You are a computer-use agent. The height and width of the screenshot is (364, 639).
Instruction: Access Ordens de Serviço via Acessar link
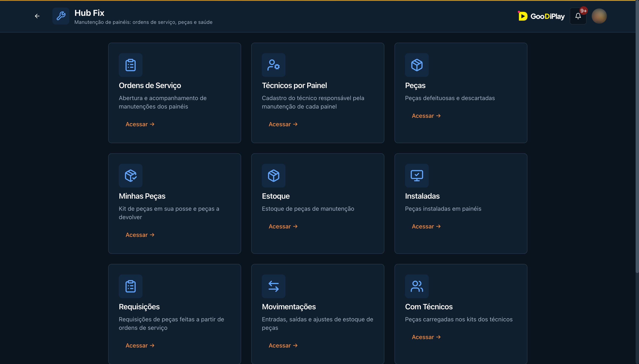[x=140, y=124]
